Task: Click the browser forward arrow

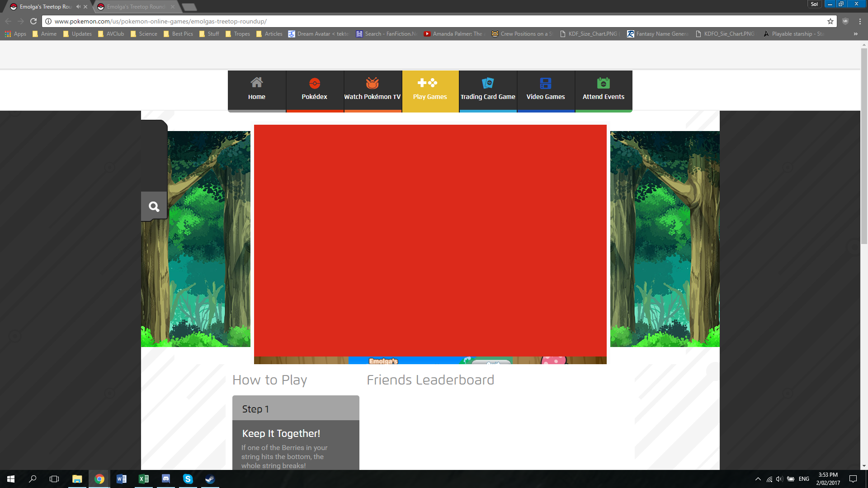Action: tap(21, 21)
